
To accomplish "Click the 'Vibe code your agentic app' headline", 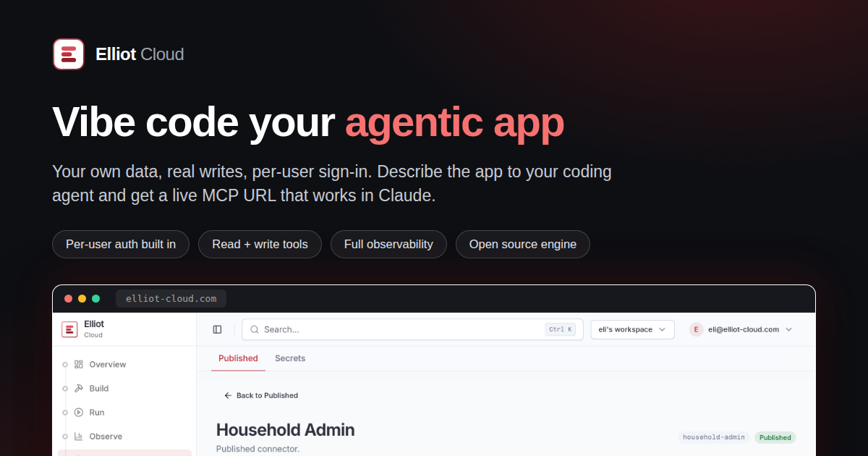I will pyautogui.click(x=308, y=122).
